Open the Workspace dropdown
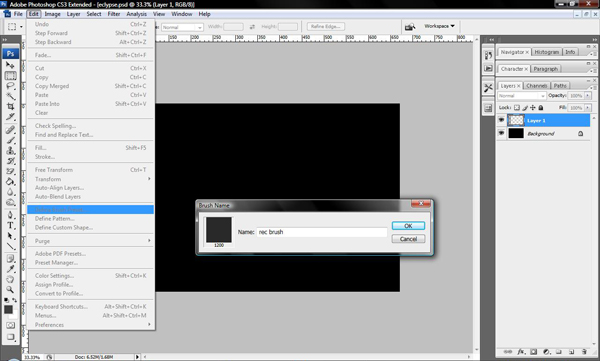The image size is (600, 361). coord(439,26)
